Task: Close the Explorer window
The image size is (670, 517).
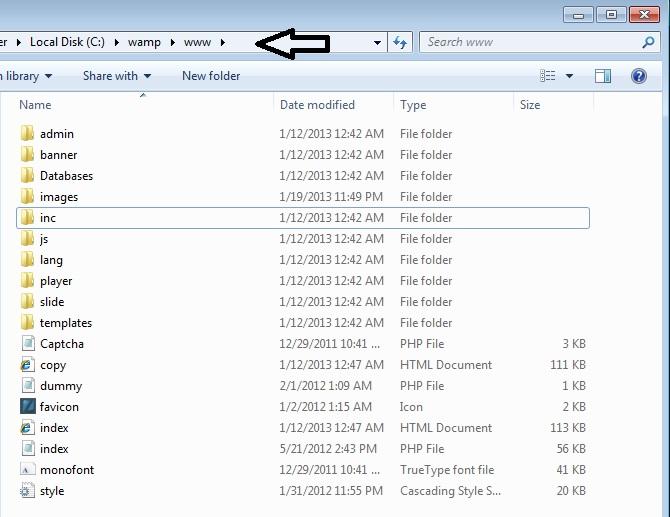Action: (645, 15)
